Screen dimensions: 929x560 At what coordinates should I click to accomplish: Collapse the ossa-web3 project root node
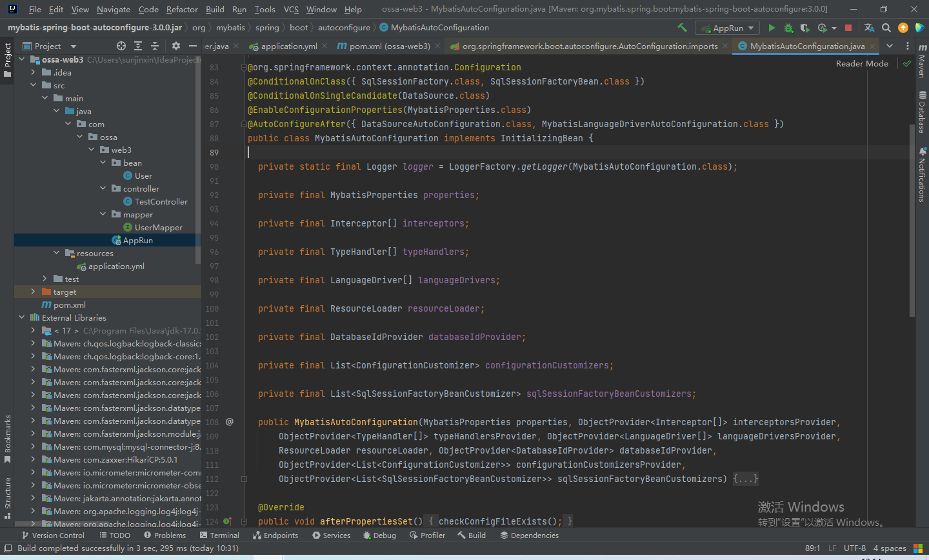point(22,59)
